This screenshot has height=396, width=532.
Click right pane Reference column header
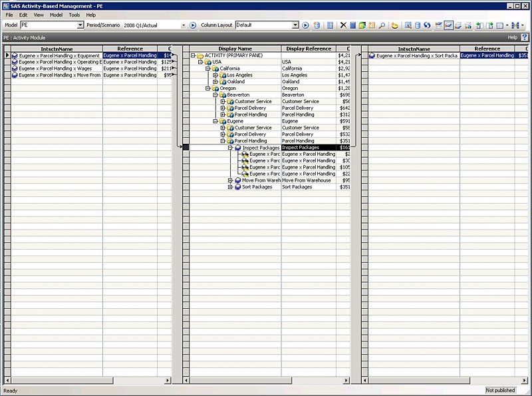[487, 49]
